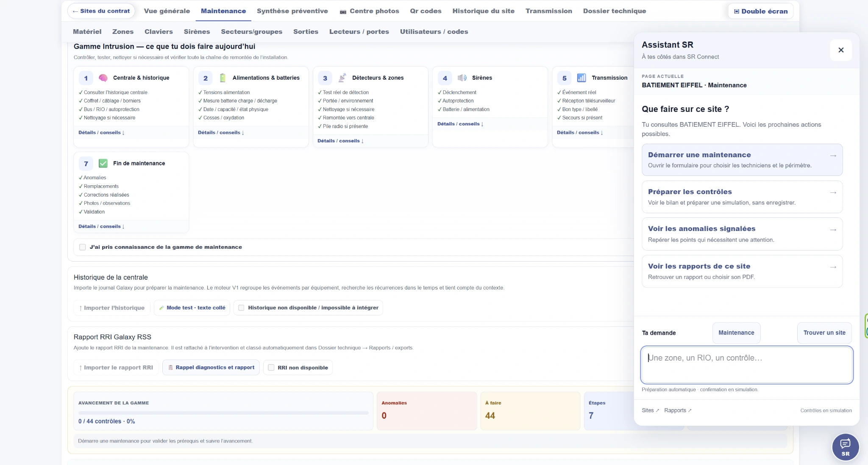Switch to the Synthèse préventive tab
868x465 pixels.
click(x=292, y=11)
